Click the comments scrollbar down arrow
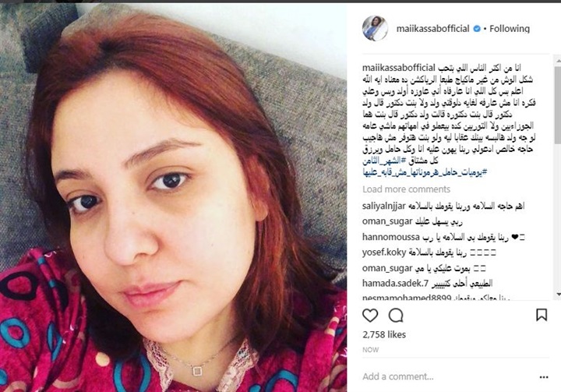The image size is (561, 392). tap(558, 295)
